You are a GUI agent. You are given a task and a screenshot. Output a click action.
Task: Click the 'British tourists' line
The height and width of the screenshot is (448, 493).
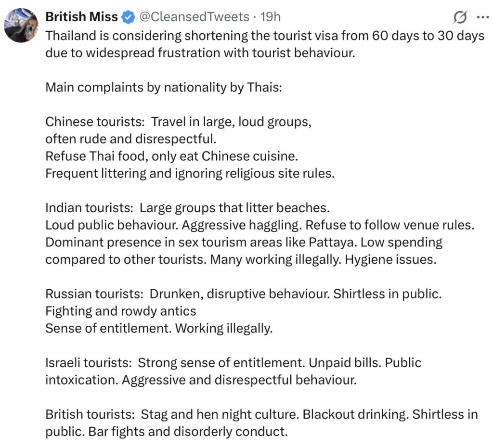pos(261,414)
